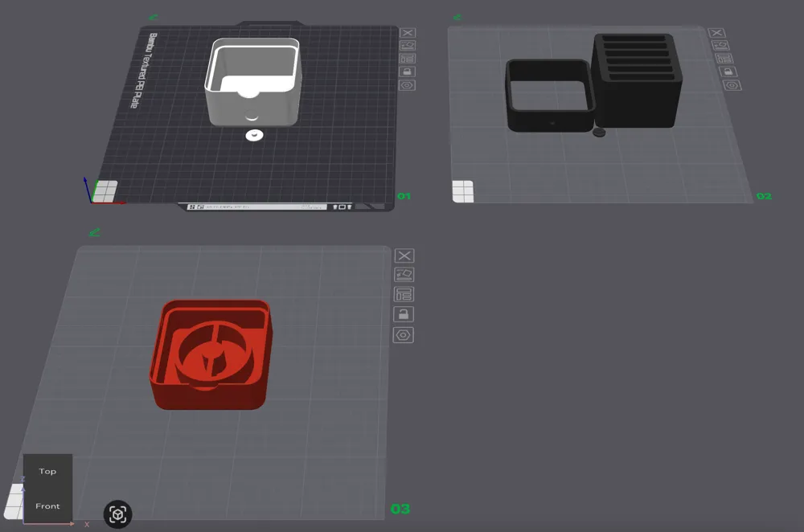Edit plate 02 name with pencil icon

coord(457,17)
